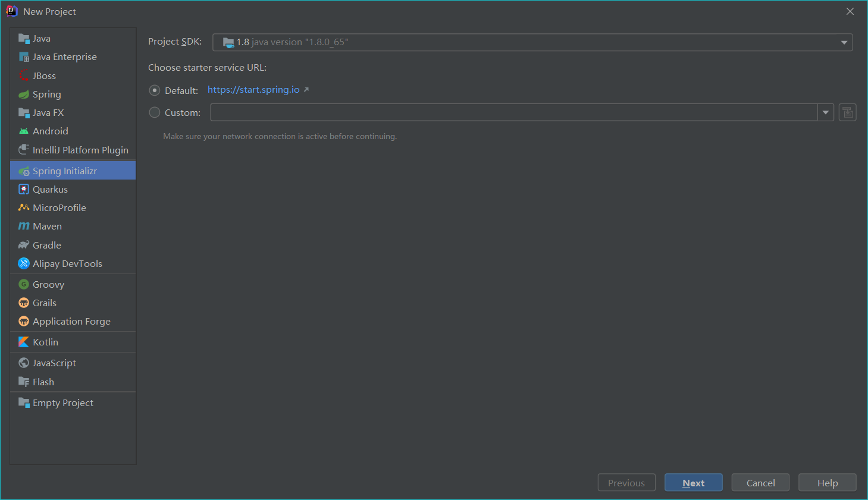Open the Custom URL browse picker icon
868x500 pixels.
847,112
